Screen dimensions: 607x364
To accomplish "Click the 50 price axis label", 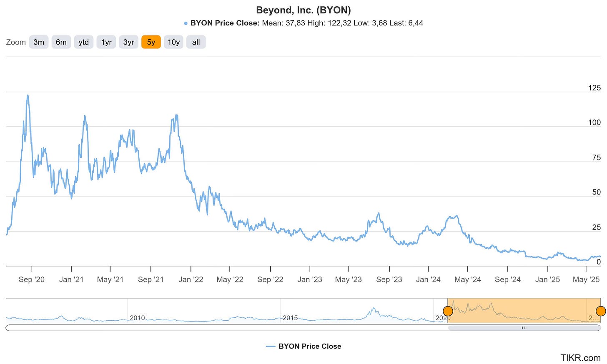I will (x=597, y=192).
